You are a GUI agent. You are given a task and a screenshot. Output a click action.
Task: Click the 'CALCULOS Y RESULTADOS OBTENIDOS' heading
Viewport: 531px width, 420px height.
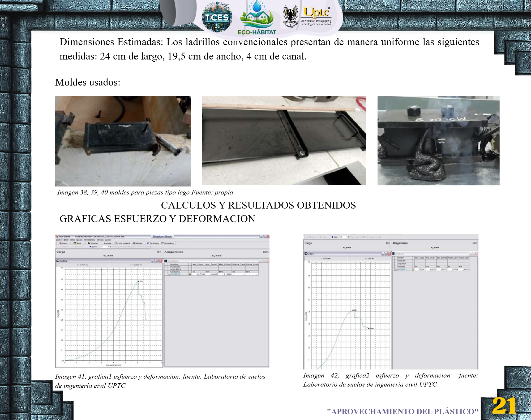click(x=258, y=205)
